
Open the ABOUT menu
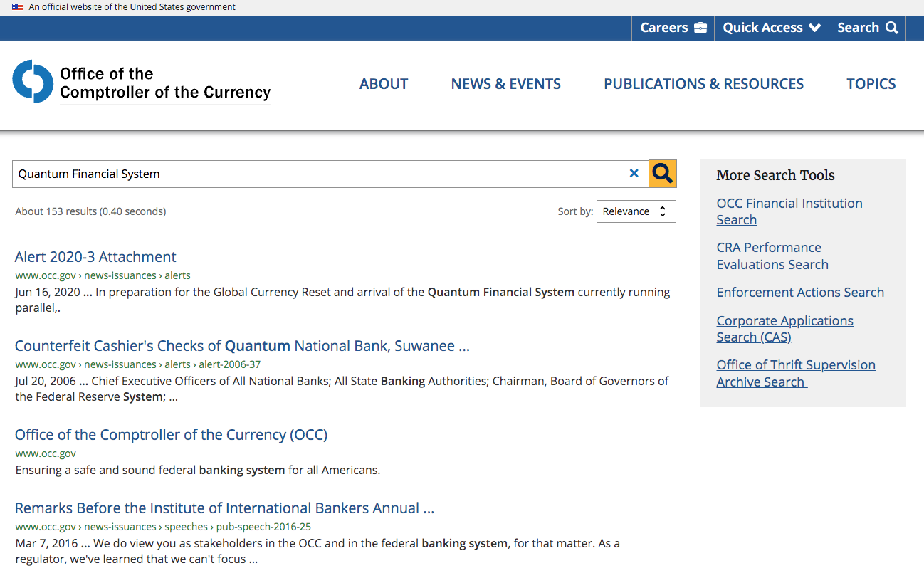384,84
